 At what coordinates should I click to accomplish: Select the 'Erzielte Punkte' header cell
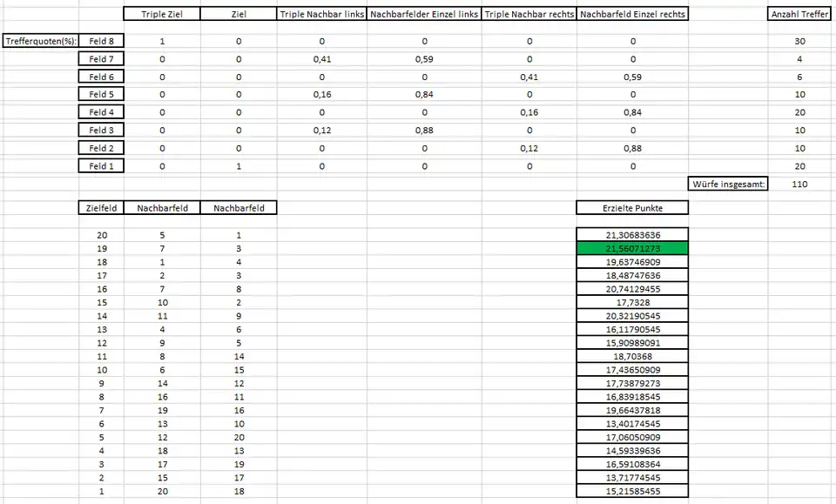(x=632, y=207)
